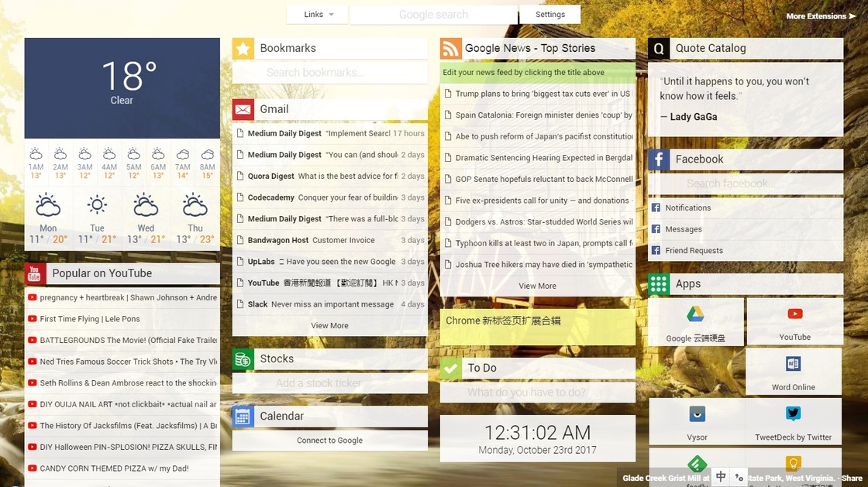The image size is (868, 487).
Task: Open YouTube 香港新聞報道 email
Action: tap(330, 283)
